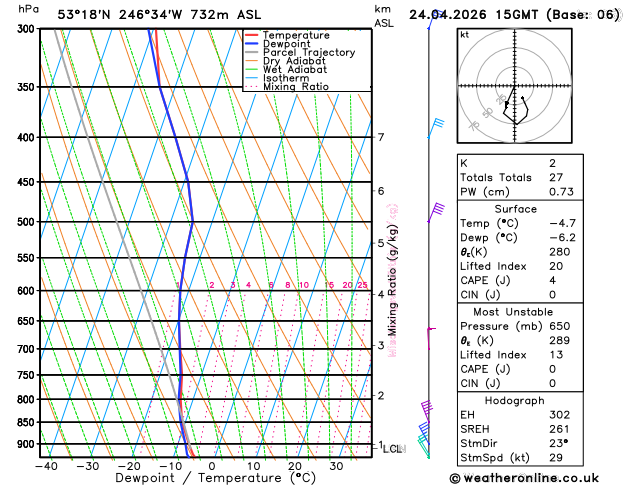629x486 pixels.
Task: Click the Wet Adiabat legend entry
Action: pyautogui.click(x=286, y=69)
